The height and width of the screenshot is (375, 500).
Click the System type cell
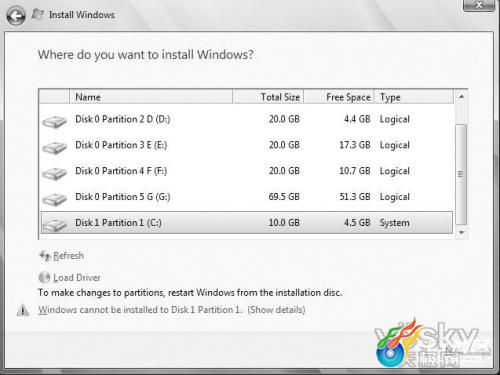395,223
